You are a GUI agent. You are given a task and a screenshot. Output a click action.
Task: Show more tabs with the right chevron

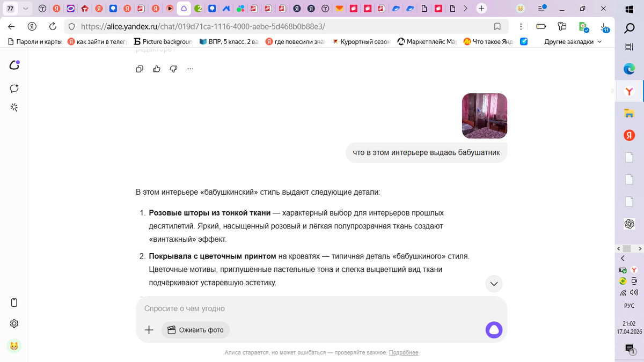(465, 9)
